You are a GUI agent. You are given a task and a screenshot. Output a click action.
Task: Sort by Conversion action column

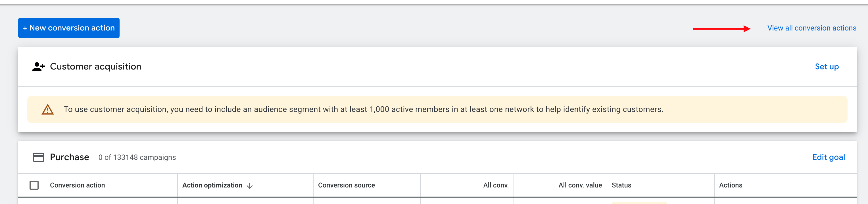pyautogui.click(x=77, y=185)
